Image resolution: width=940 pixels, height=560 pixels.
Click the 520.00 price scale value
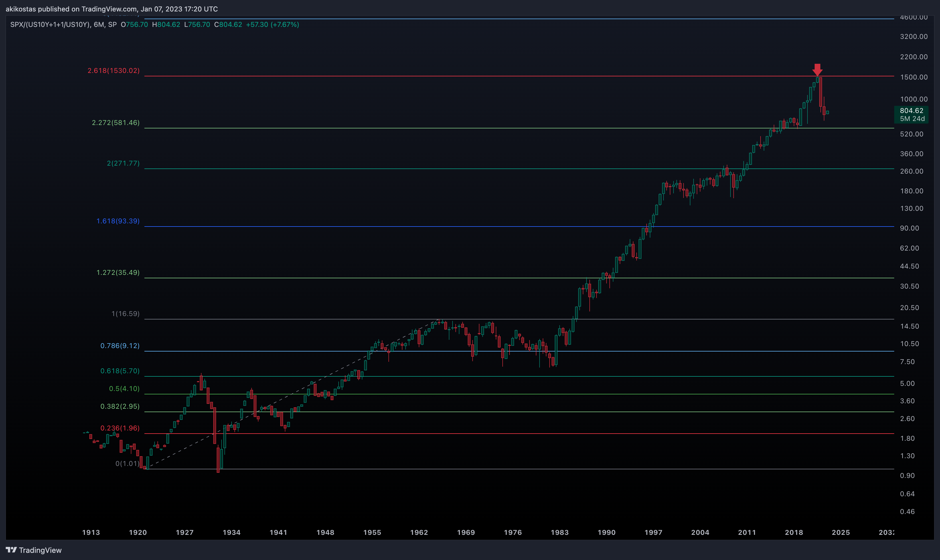pos(911,134)
